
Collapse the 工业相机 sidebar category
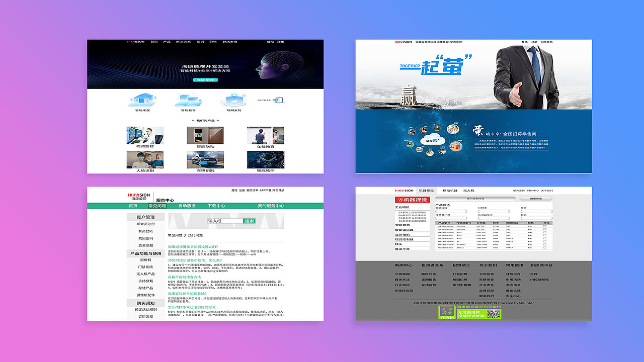[402, 207]
